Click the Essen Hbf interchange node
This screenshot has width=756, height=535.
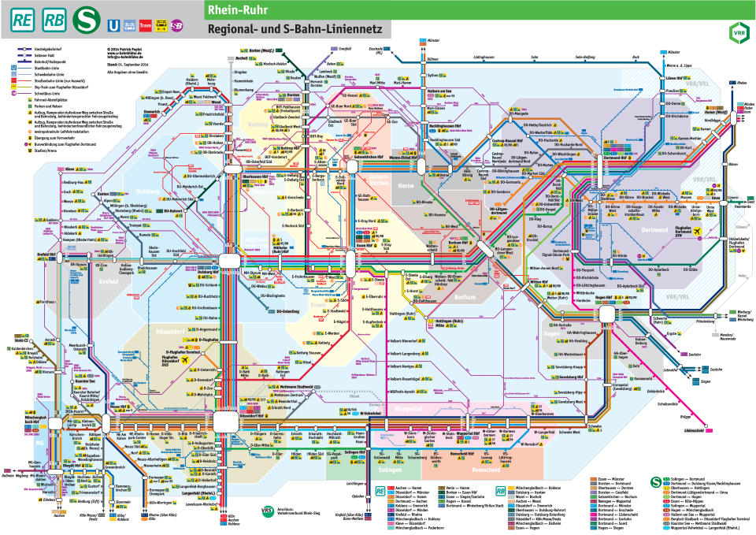coord(350,263)
